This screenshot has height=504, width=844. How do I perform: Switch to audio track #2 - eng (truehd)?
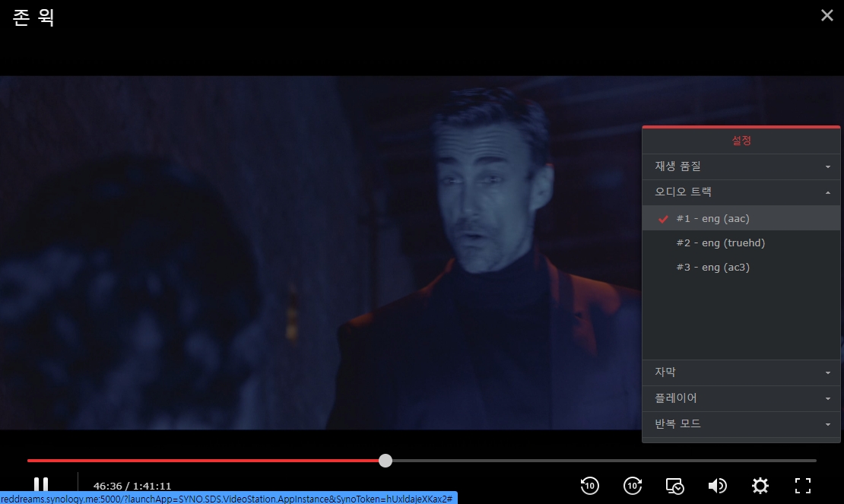point(741,242)
